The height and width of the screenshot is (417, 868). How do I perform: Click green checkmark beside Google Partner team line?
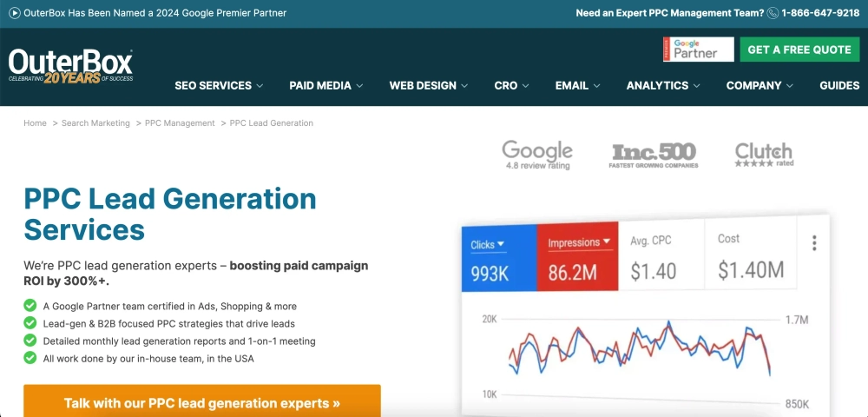tap(30, 306)
